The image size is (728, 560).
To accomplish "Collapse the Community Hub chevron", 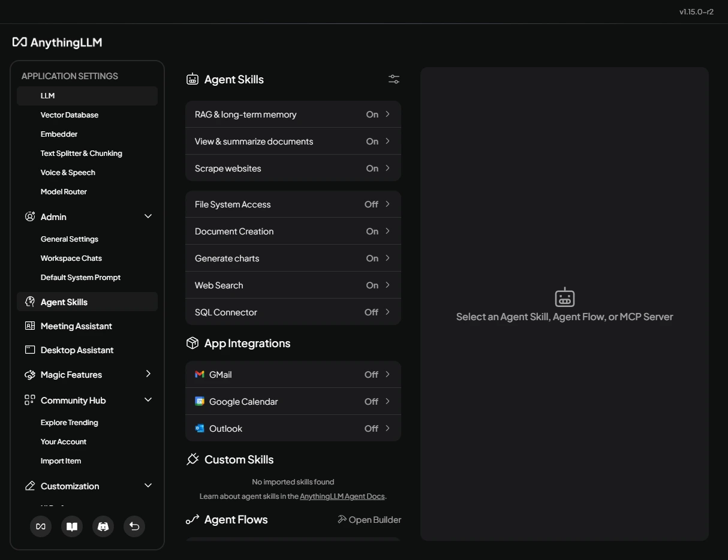I will tap(148, 400).
